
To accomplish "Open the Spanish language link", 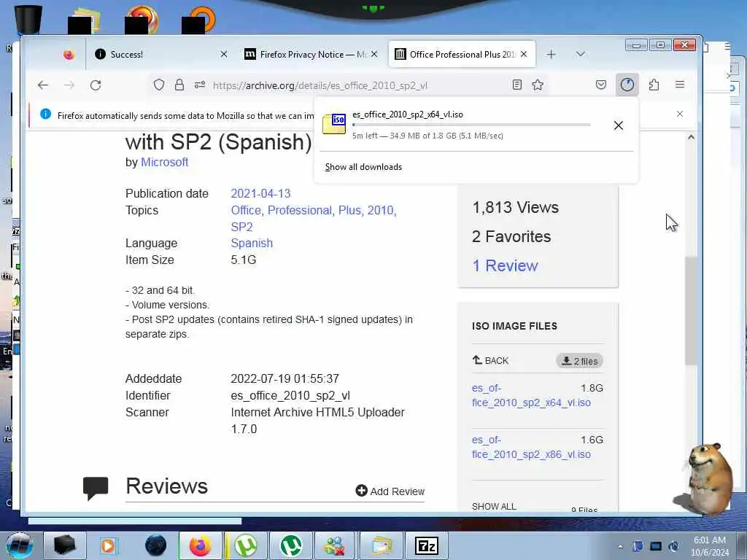I will click(252, 244).
